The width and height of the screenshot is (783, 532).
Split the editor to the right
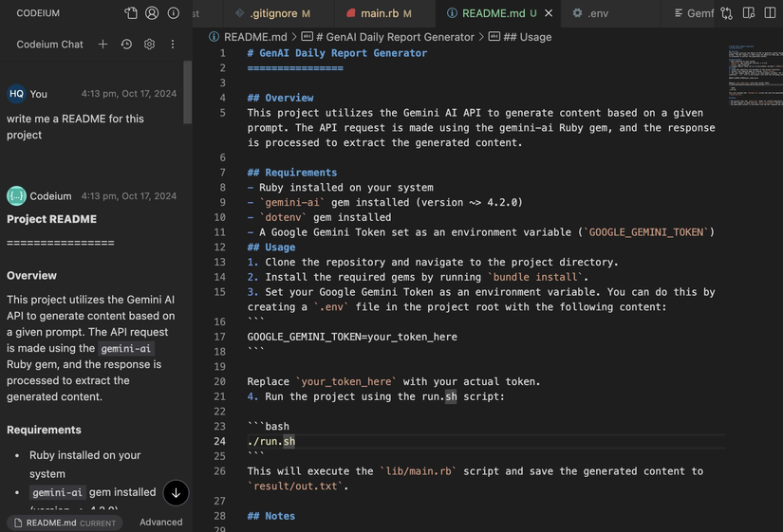pyautogui.click(x=770, y=13)
